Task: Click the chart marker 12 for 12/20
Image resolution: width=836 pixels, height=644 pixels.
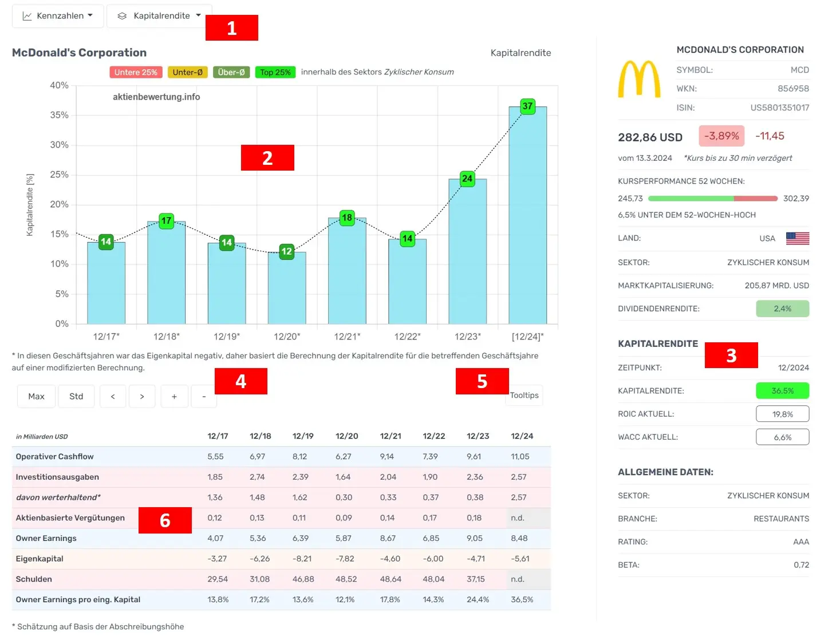Action: (287, 251)
